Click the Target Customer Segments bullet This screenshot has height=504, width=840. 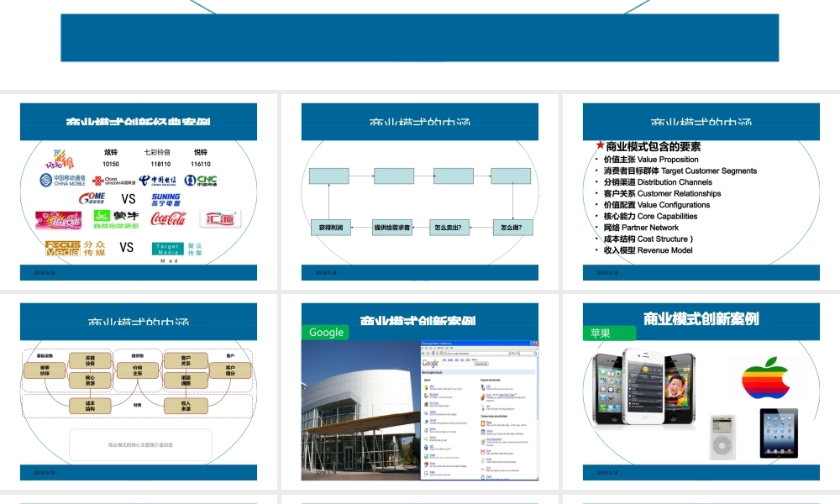(680, 171)
